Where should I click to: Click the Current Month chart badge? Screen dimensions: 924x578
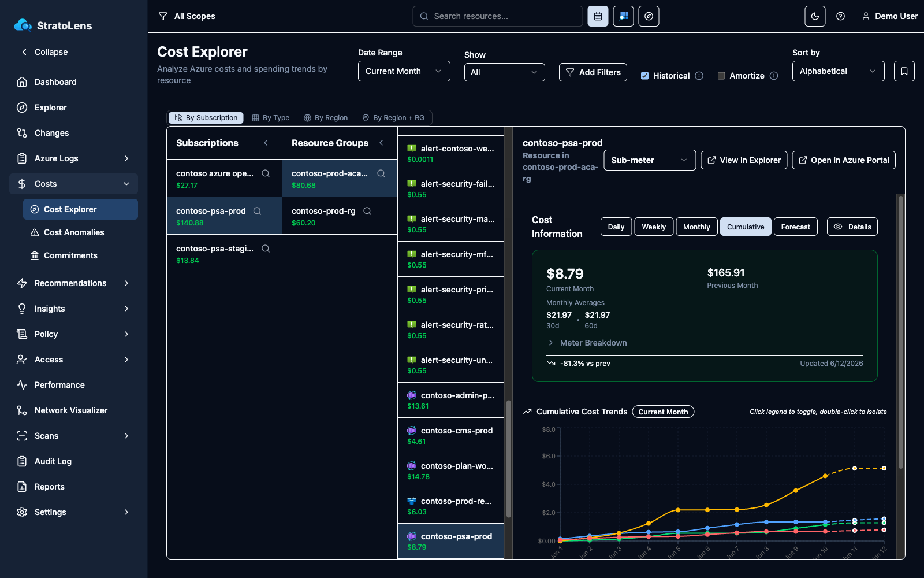point(663,412)
